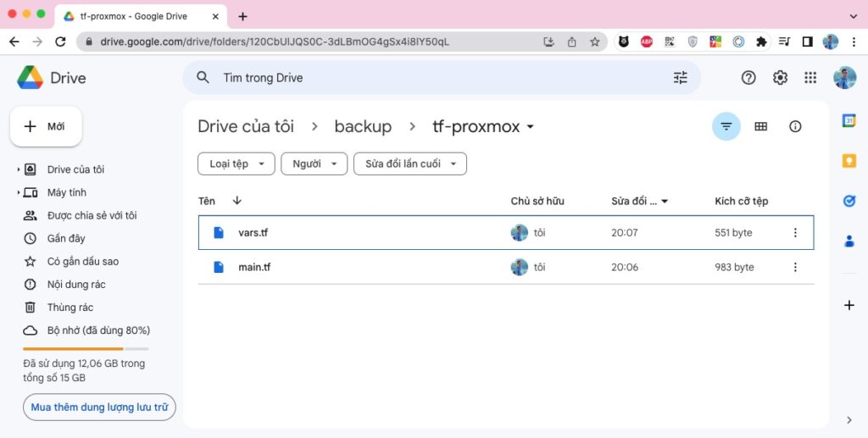Sort by Tên column header
The image size is (868, 438).
coord(207,201)
